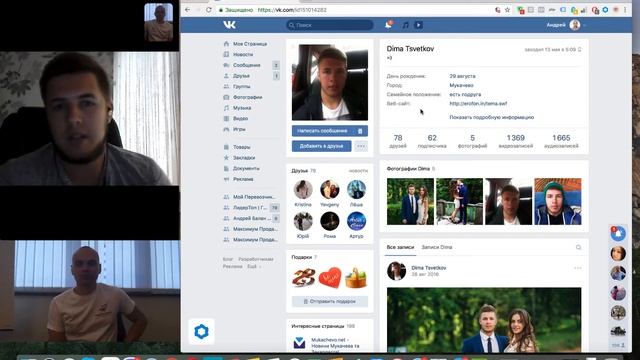Click the ribbon number gift in Подарки
640x360 pixels.
303,278
